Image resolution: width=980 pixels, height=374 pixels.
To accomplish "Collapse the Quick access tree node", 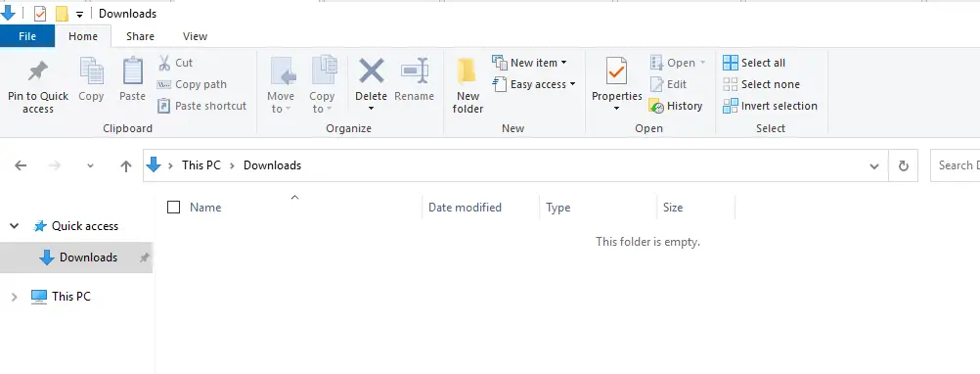I will (x=15, y=226).
